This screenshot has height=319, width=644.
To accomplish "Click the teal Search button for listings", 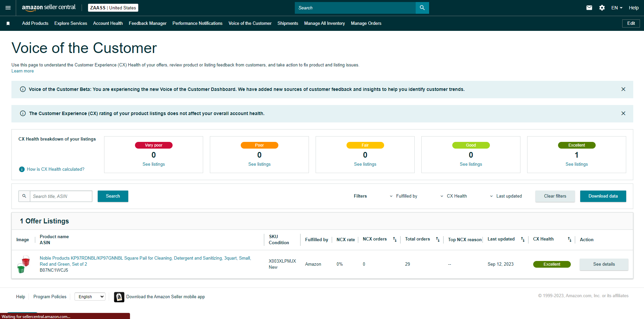I will coord(113,196).
